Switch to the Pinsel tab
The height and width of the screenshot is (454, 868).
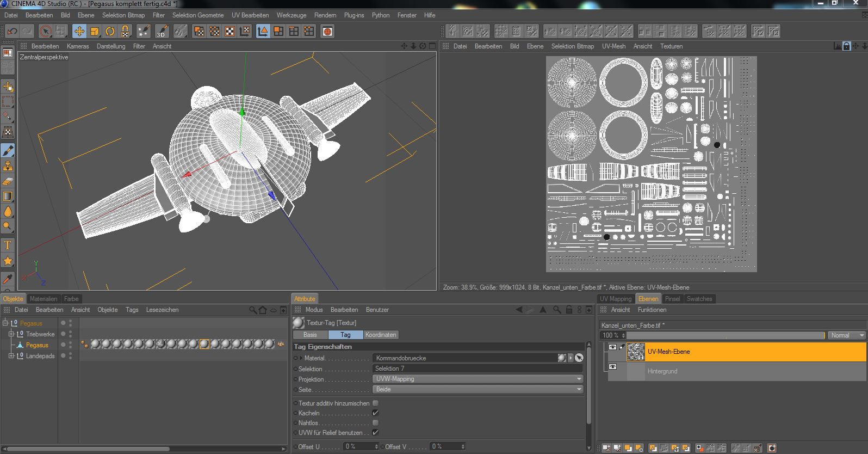(672, 299)
